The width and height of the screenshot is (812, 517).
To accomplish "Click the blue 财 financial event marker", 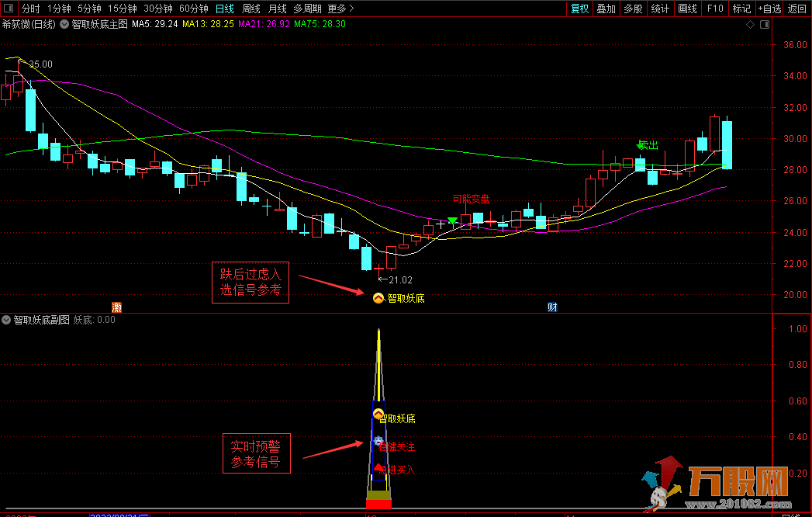I will 552,307.
